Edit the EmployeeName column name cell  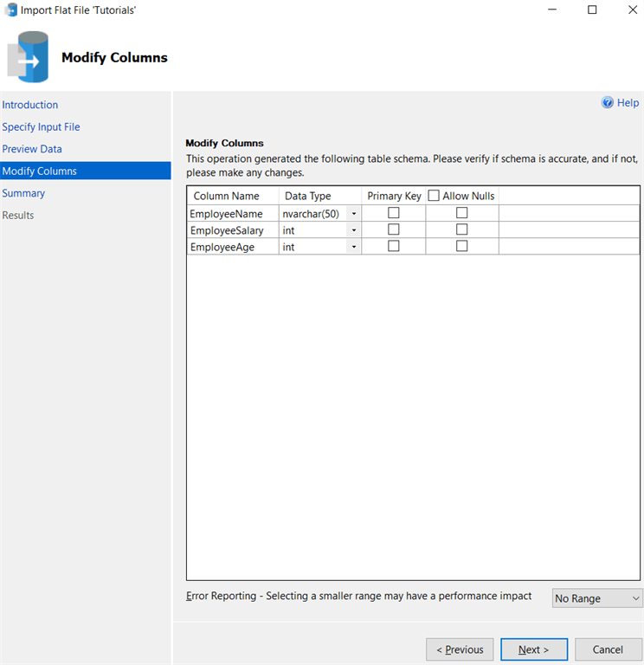233,213
